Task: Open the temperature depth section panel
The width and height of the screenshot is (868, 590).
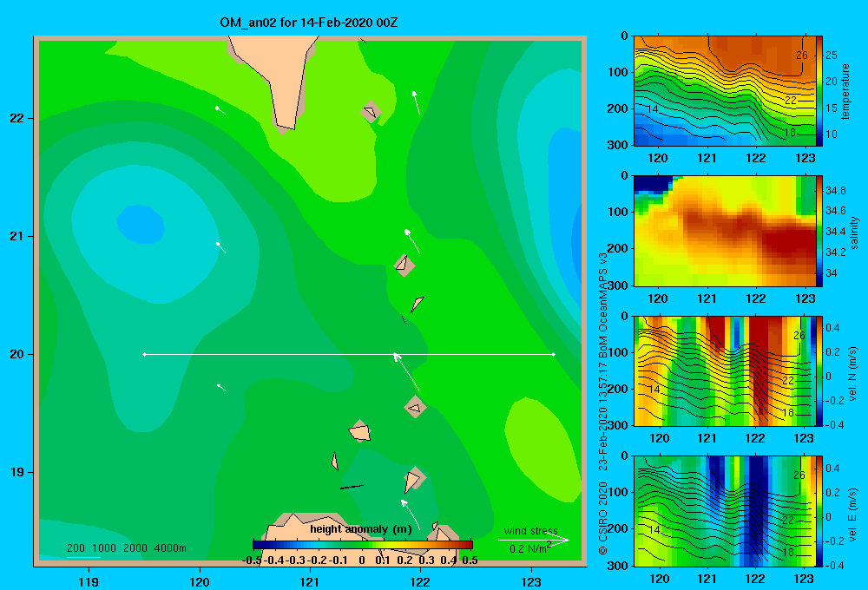Action: [x=725, y=91]
